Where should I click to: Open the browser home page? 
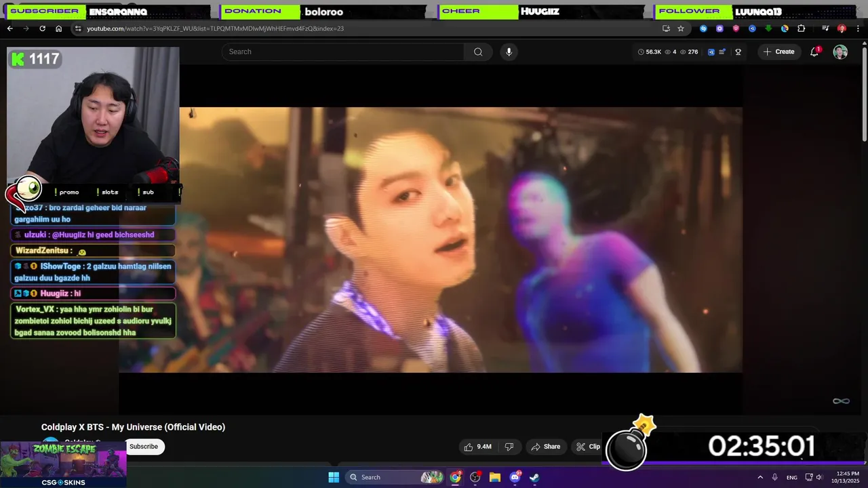click(58, 28)
